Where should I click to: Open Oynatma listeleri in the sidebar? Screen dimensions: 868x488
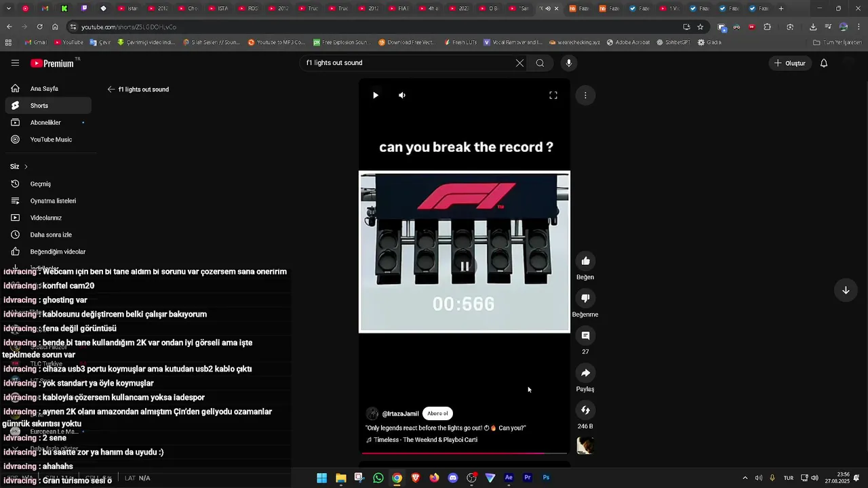pyautogui.click(x=47, y=201)
